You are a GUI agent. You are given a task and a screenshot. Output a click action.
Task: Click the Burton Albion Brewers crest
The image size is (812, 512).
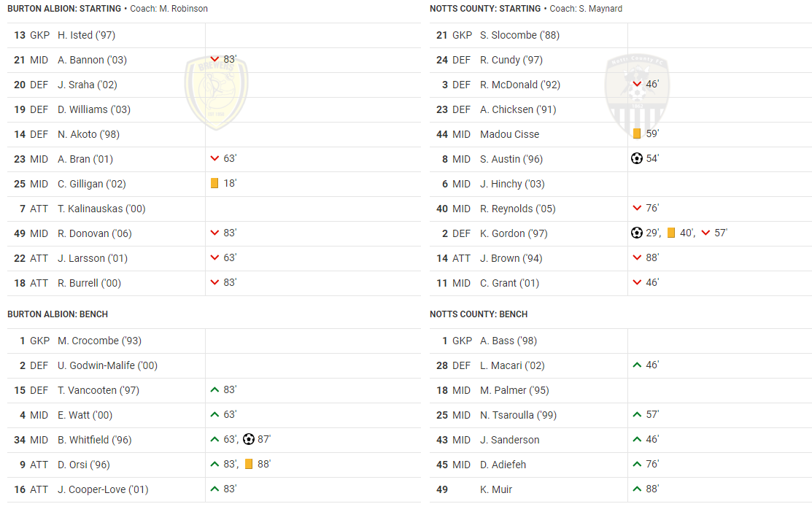(x=216, y=94)
